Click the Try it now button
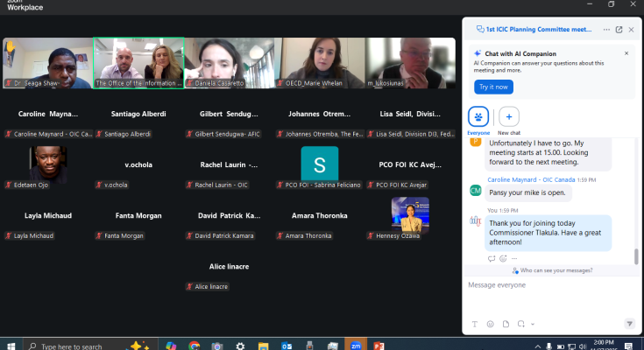The width and height of the screenshot is (644, 350). (x=493, y=87)
